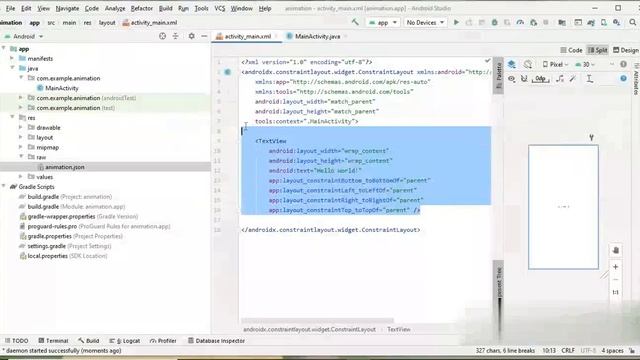
Task: Toggle autoconnect magnet icon
Action: pyautogui.click(x=524, y=78)
